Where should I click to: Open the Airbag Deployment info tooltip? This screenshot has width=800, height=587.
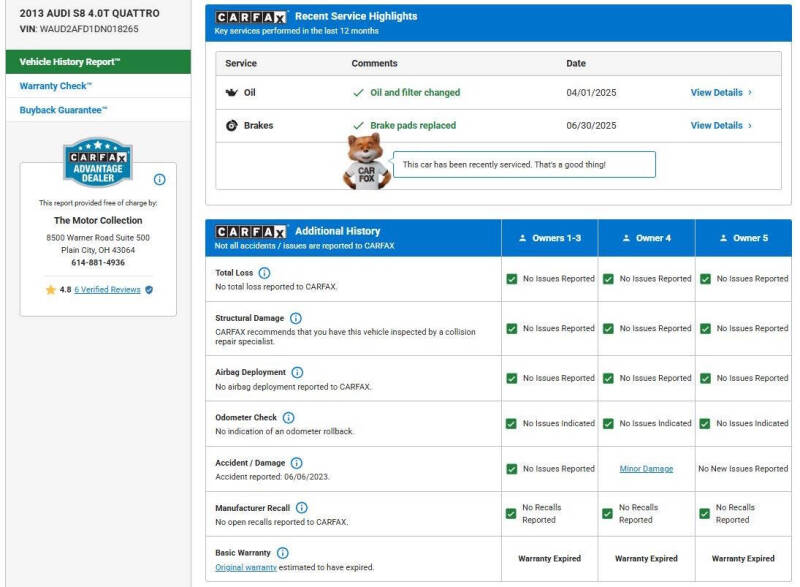coord(297,372)
